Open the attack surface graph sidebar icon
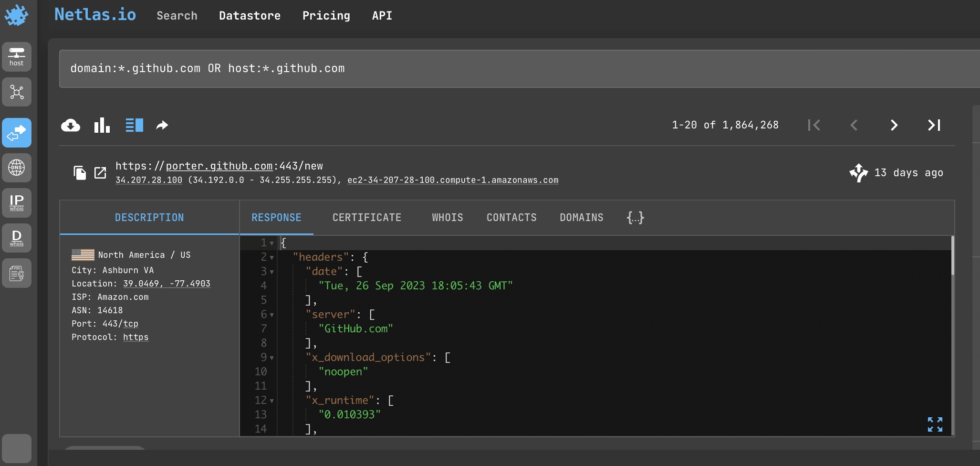Viewport: 980px width, 466px height. click(17, 92)
